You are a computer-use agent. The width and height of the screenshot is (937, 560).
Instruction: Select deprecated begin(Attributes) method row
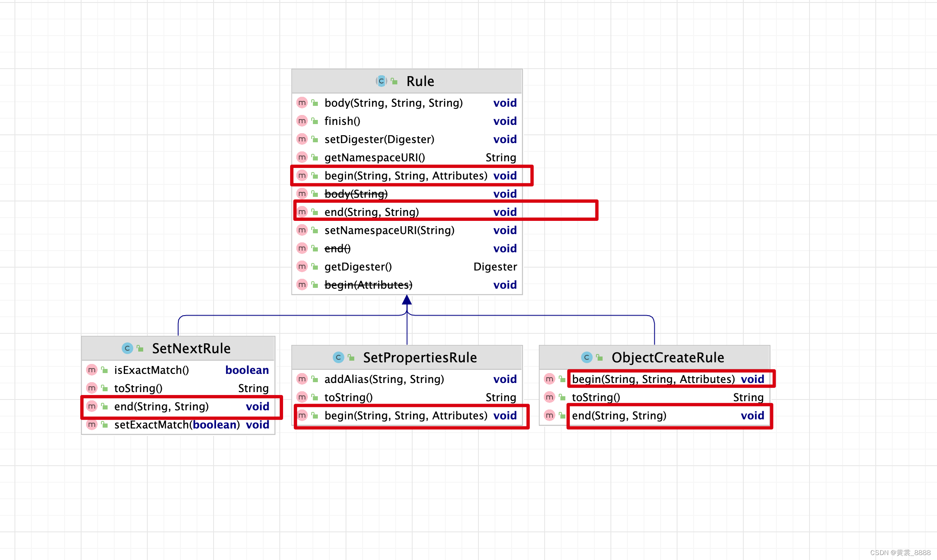tap(407, 285)
